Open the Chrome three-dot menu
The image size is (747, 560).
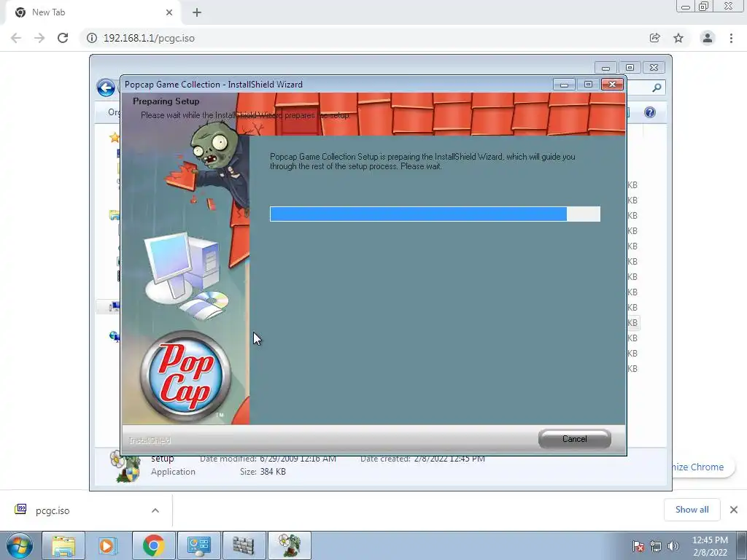[x=731, y=38]
